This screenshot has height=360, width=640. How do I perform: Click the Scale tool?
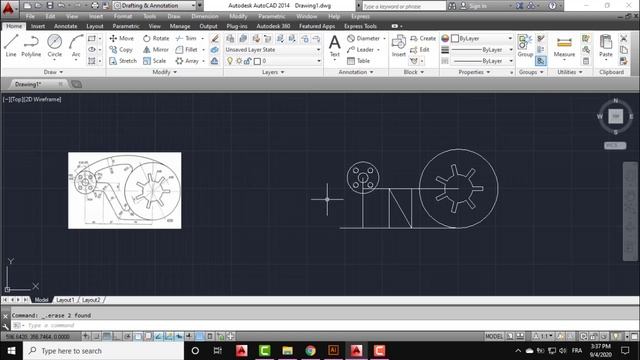155,61
